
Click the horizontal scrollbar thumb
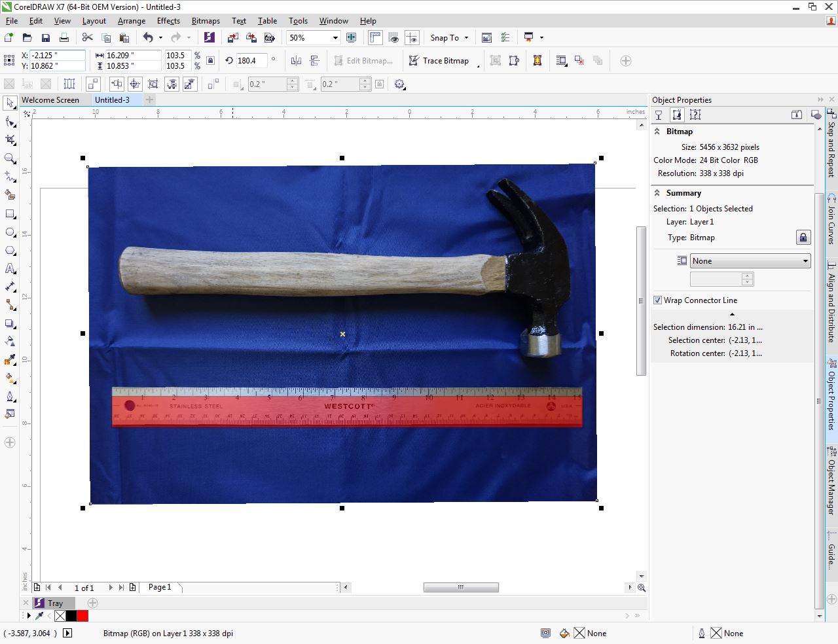(x=461, y=587)
